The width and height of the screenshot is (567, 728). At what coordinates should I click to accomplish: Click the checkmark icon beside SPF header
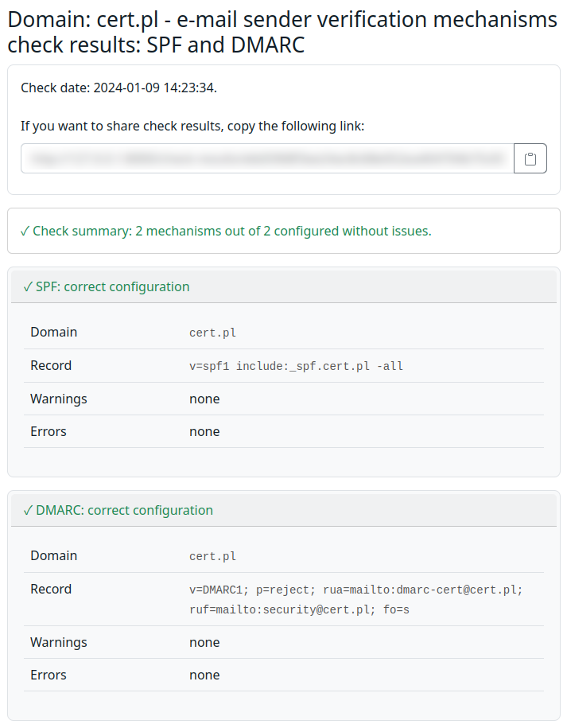28,286
